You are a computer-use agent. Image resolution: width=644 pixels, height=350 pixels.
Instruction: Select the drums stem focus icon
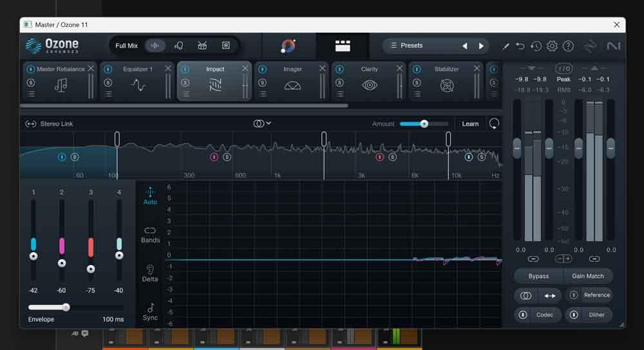click(x=202, y=46)
